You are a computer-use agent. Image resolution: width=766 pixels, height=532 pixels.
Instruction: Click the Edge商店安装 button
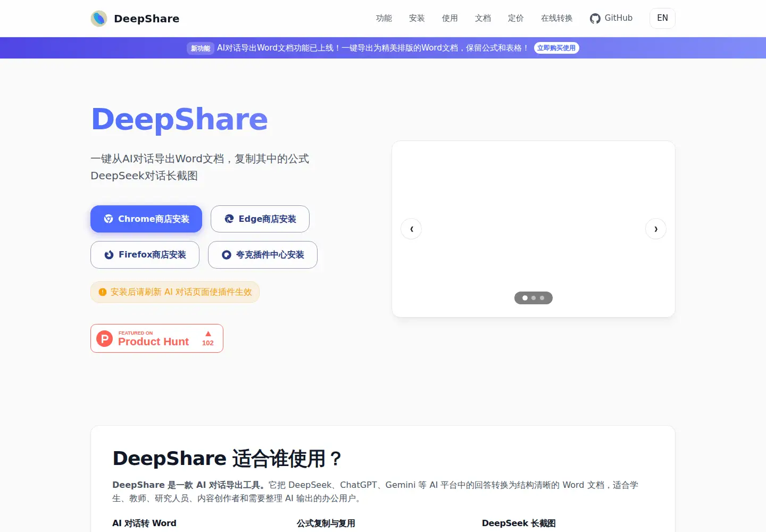260,219
